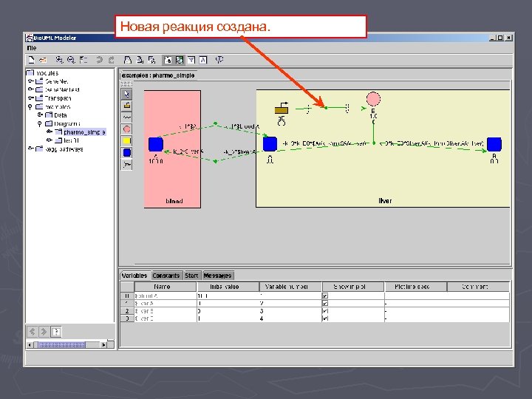The height and width of the screenshot is (399, 532).
Task: Toggle Show in plot checkbox in row 2
Action: tap(325, 311)
